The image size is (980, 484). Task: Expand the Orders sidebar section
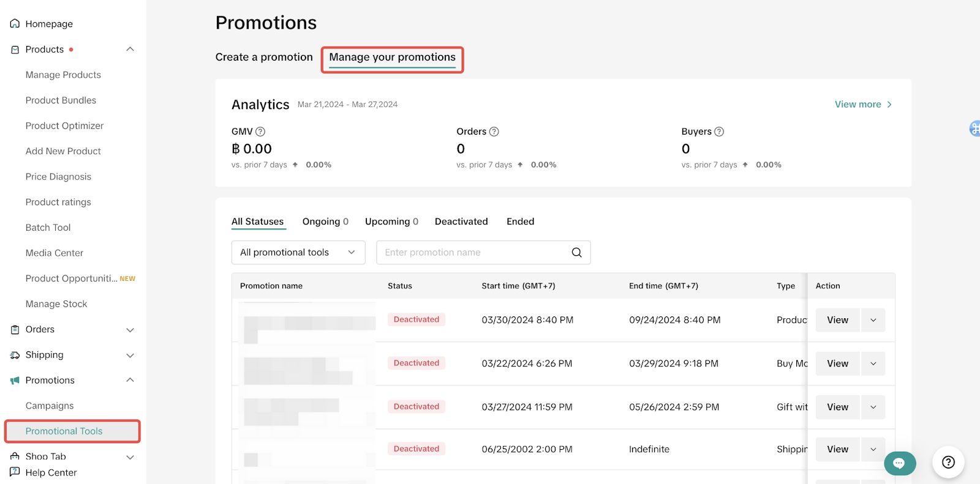point(130,330)
